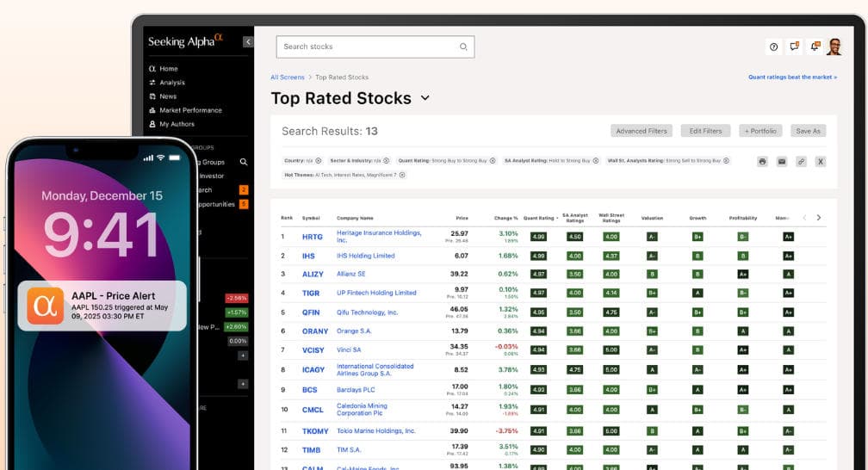Image resolution: width=868 pixels, height=470 pixels.
Task: Open the help question-mark icon
Action: [774, 47]
